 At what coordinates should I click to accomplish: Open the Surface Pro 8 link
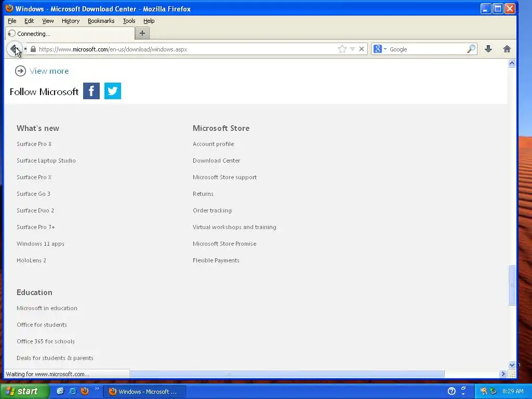pyautogui.click(x=34, y=144)
